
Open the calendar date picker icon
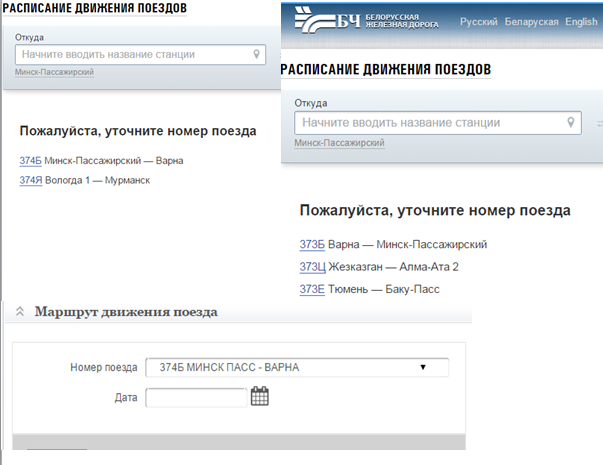click(x=260, y=397)
